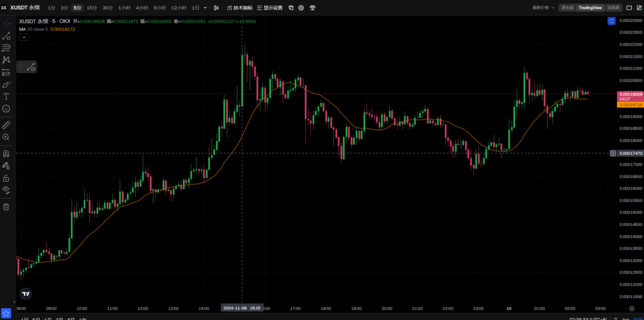Image resolution: width=644 pixels, height=320 pixels.
Task: Select the trend line drawing tool
Action: tap(6, 36)
